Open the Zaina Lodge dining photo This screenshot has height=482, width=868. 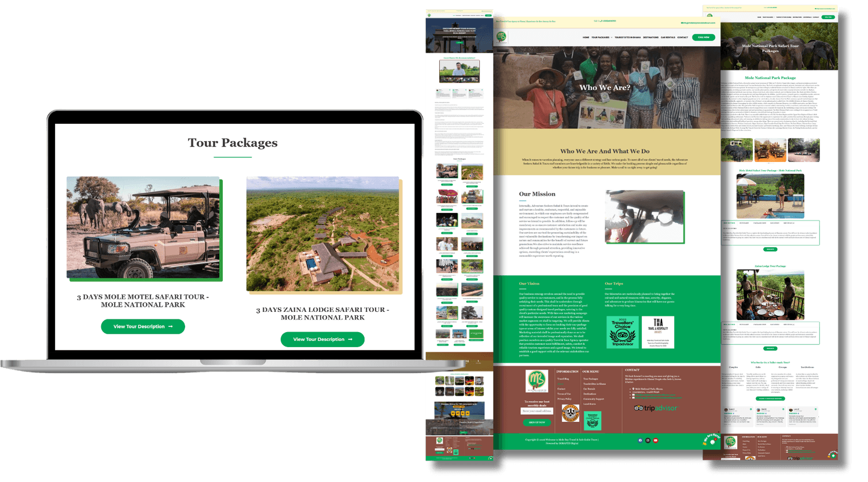pyautogui.click(x=770, y=295)
